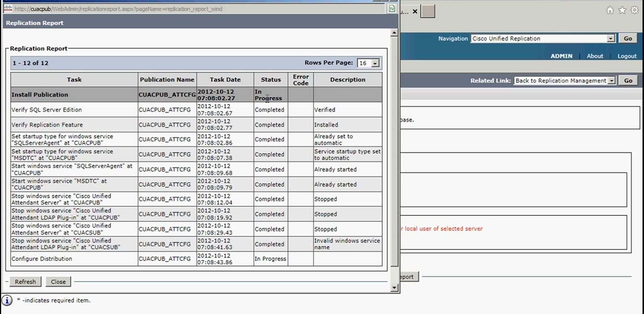Screen dimensions: 644x314
Task: Click the Logout link in the main window
Action: point(627,56)
